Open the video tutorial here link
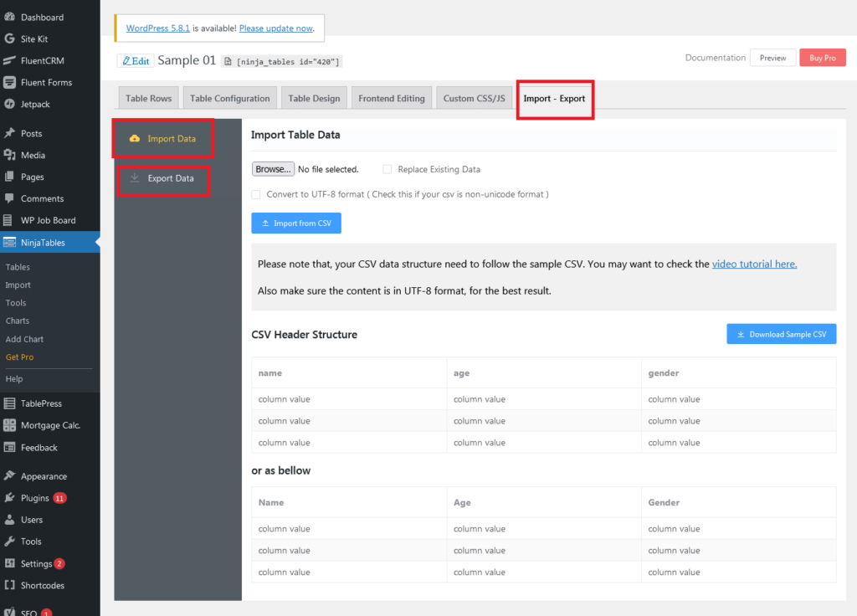 click(754, 264)
